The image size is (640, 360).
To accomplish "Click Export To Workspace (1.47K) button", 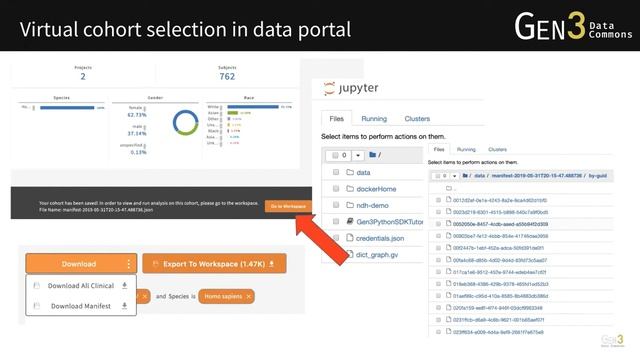I will pos(214,264).
